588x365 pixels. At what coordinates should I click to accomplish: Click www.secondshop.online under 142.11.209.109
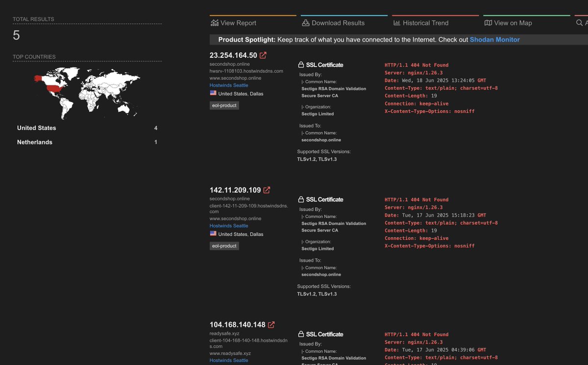click(236, 219)
